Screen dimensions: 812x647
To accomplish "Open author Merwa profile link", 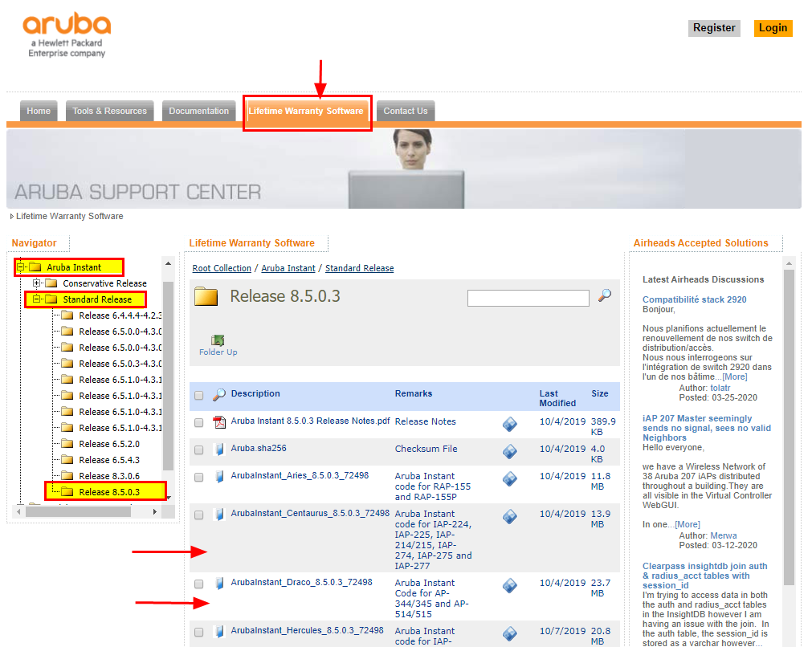I will pos(724,535).
